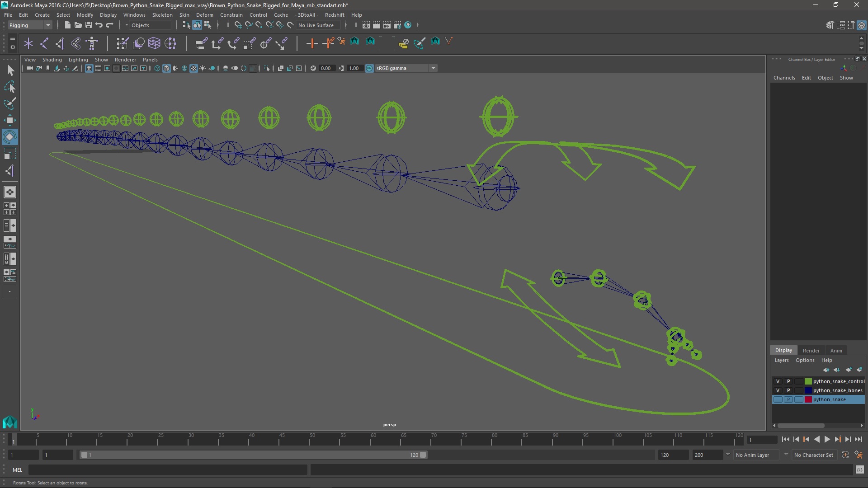Open the Deform menu
This screenshot has width=868, height=488.
204,15
